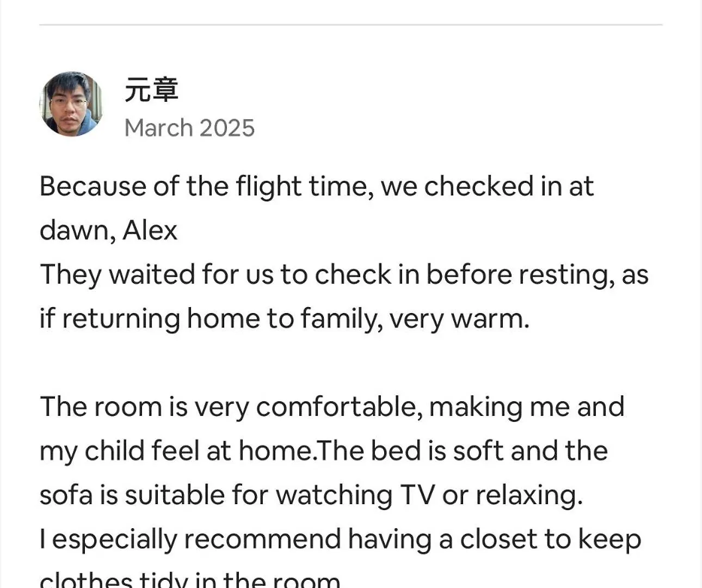The width and height of the screenshot is (702, 588).
Task: Click the line starting 'my child feel at home'
Action: pos(323,451)
